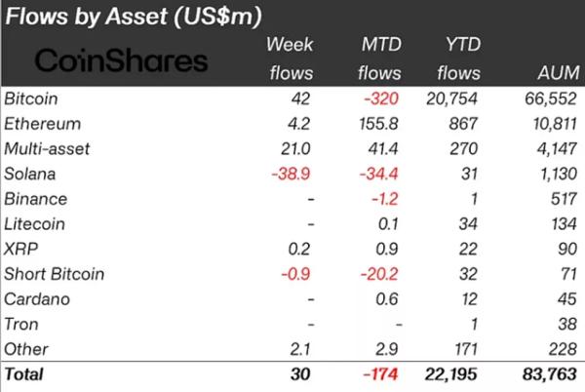Select the Other row label
This screenshot has height=392, width=585.
pos(26,349)
